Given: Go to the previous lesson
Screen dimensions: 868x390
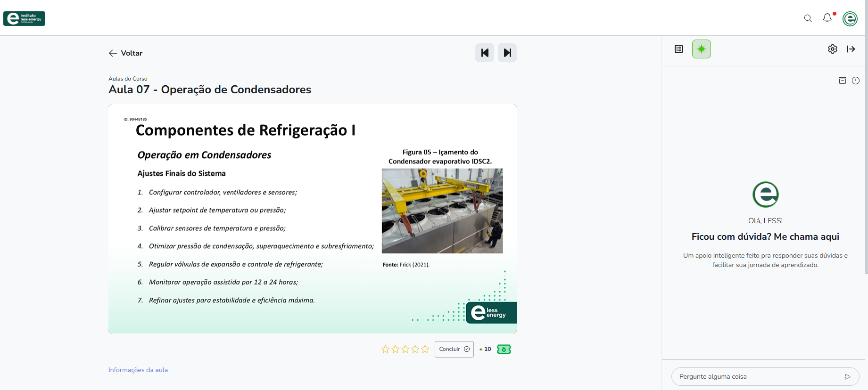Looking at the screenshot, I should [484, 53].
